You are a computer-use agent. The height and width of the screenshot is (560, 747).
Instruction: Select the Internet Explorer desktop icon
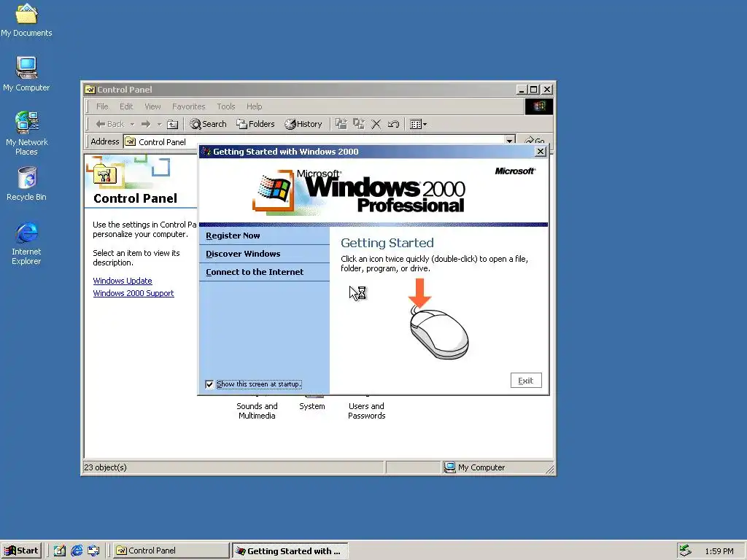point(26,244)
